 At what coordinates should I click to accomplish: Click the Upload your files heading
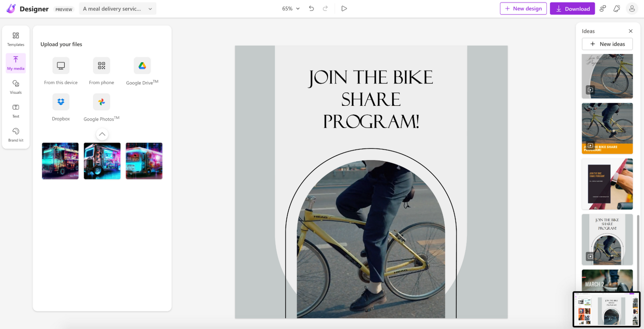pyautogui.click(x=61, y=44)
